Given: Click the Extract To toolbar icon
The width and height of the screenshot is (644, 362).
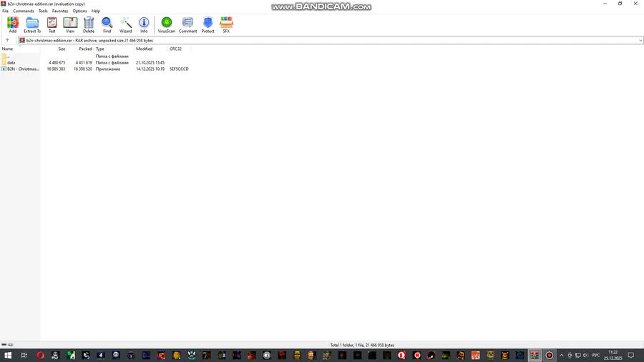Looking at the screenshot, I should pos(32,24).
